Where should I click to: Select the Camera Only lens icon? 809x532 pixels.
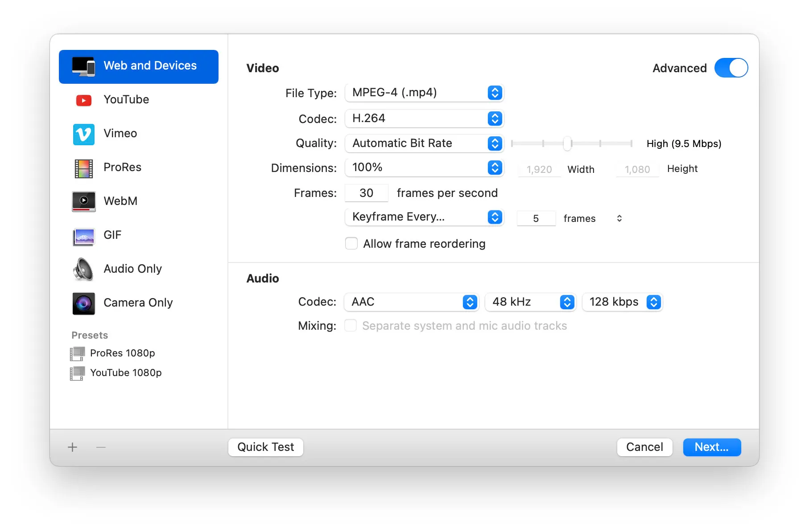pyautogui.click(x=83, y=303)
